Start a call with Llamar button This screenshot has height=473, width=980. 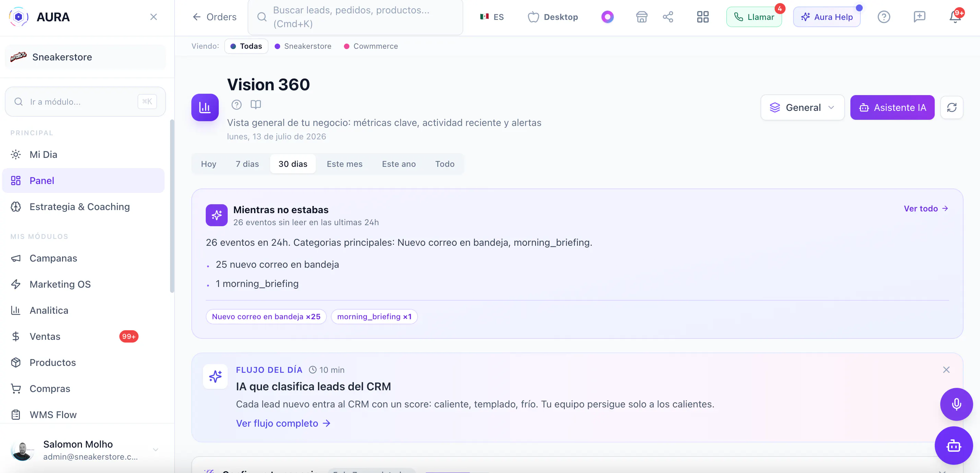coord(754,17)
